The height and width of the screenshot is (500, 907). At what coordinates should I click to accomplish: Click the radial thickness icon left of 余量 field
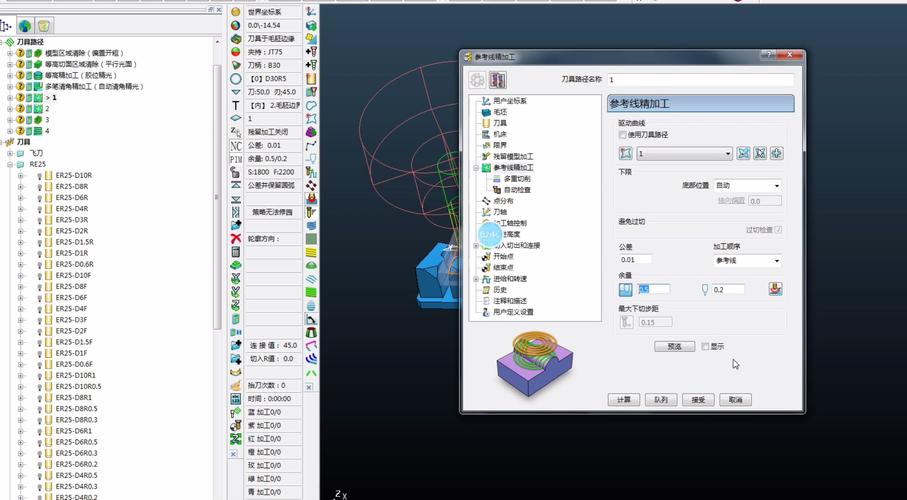click(x=626, y=289)
